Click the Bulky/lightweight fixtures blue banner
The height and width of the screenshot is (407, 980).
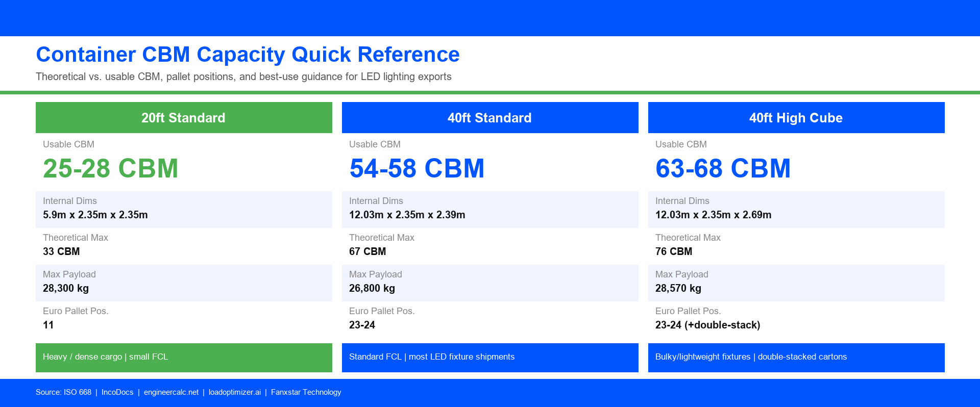[796, 358]
